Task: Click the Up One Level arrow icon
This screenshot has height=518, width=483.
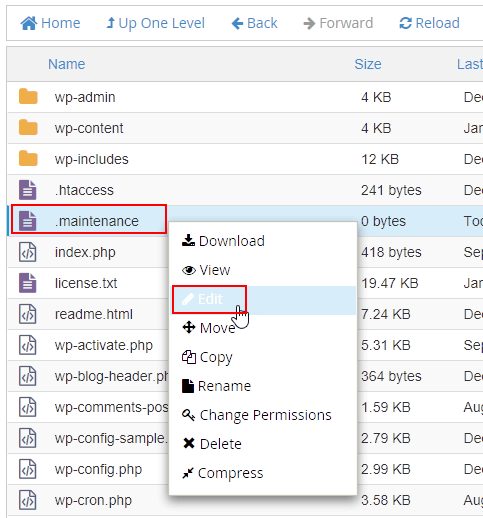Action: [111, 23]
